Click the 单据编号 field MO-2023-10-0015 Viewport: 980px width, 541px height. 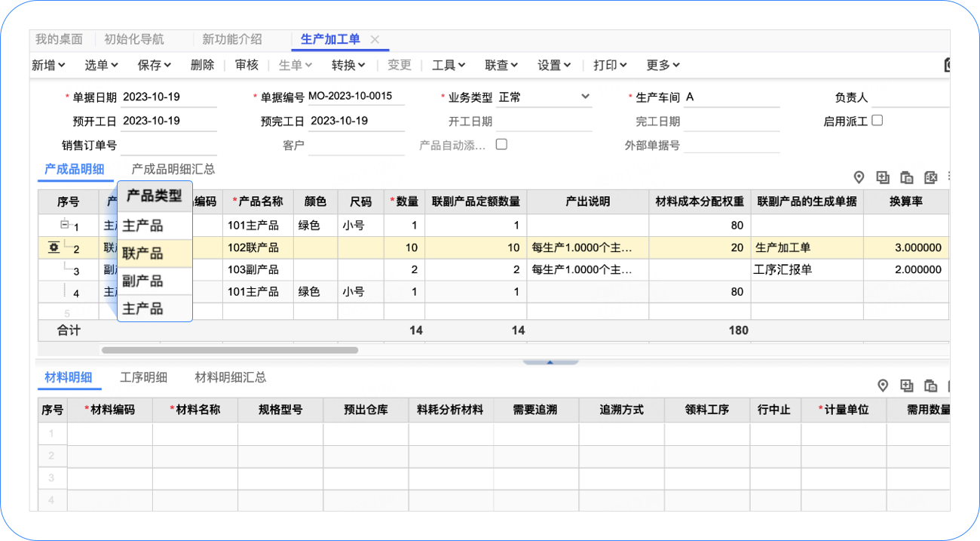(356, 97)
